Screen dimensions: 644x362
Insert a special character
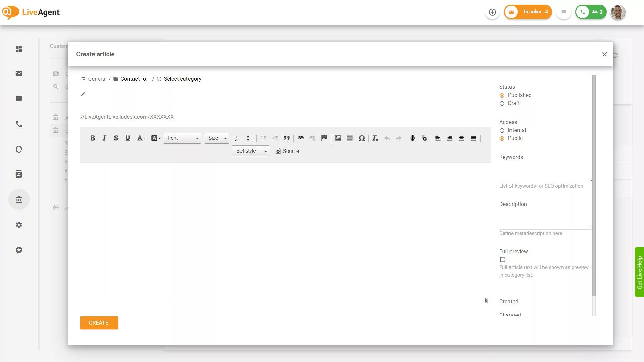click(362, 138)
